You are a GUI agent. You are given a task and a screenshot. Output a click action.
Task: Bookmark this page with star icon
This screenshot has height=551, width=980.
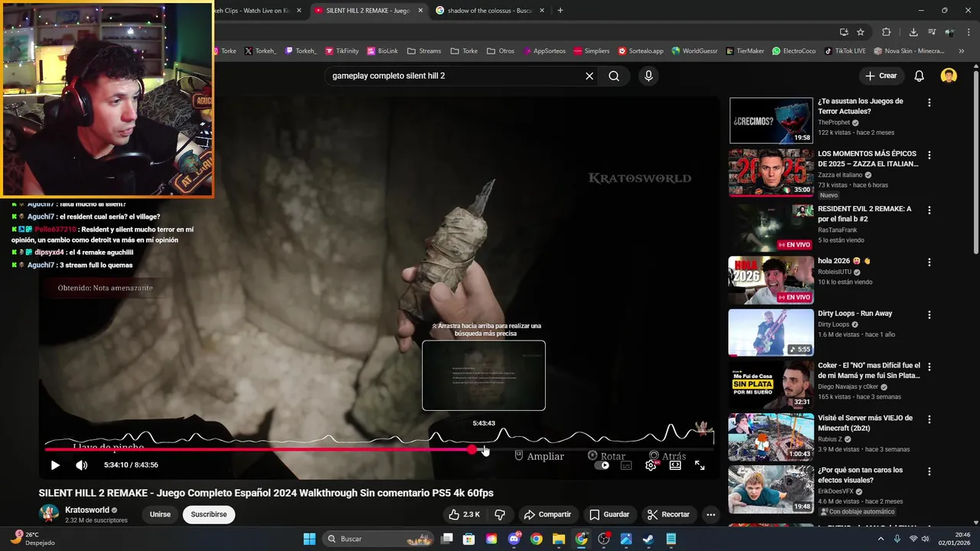(861, 32)
